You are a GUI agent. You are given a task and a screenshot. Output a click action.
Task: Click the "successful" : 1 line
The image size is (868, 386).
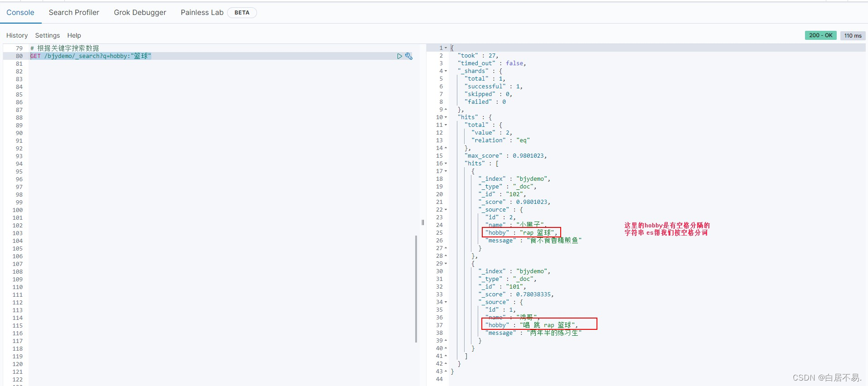tap(494, 87)
